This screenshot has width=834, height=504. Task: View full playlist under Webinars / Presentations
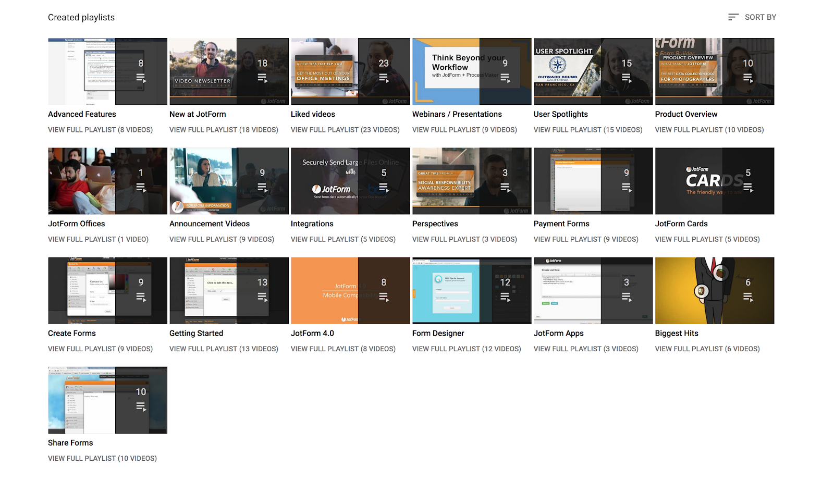pyautogui.click(x=464, y=130)
